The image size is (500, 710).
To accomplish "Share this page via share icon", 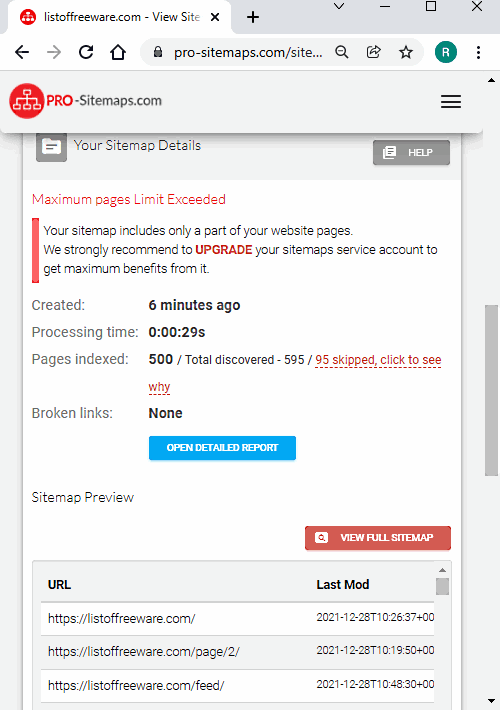I will click(374, 53).
